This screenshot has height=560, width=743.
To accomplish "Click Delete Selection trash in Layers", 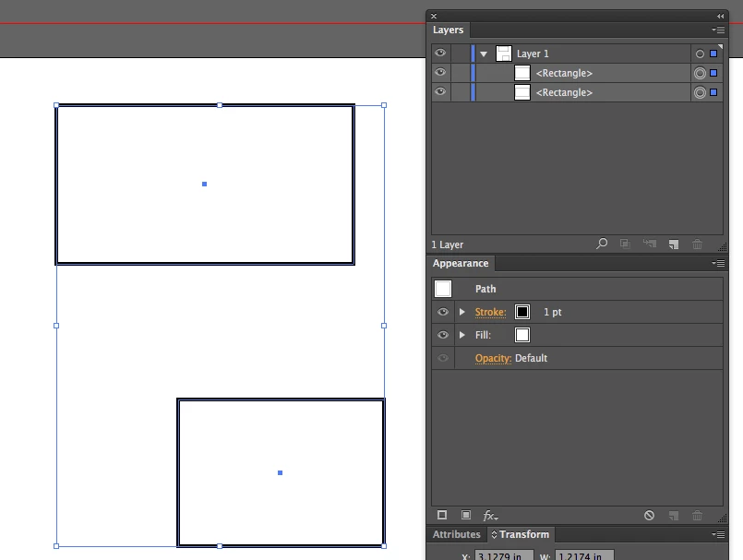I will click(x=697, y=244).
